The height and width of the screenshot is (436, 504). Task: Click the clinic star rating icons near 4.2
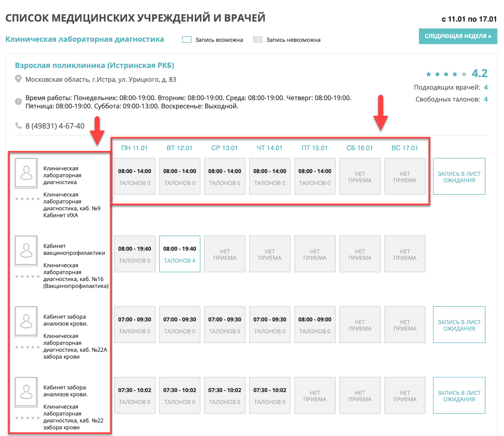click(446, 74)
